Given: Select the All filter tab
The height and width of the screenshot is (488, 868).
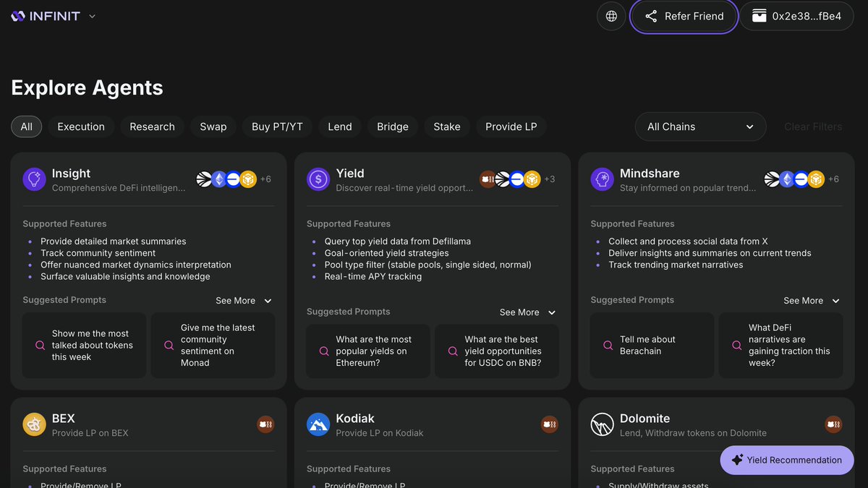Looking at the screenshot, I should pyautogui.click(x=27, y=127).
